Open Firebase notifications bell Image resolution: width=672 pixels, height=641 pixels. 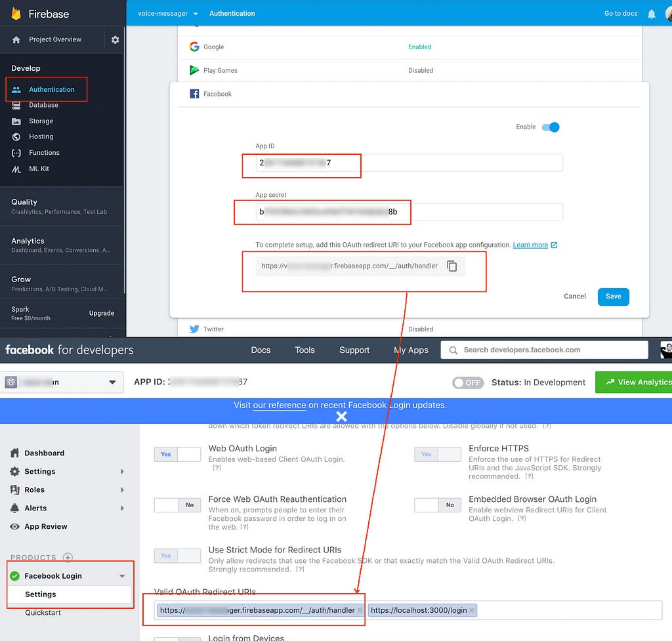coord(652,14)
